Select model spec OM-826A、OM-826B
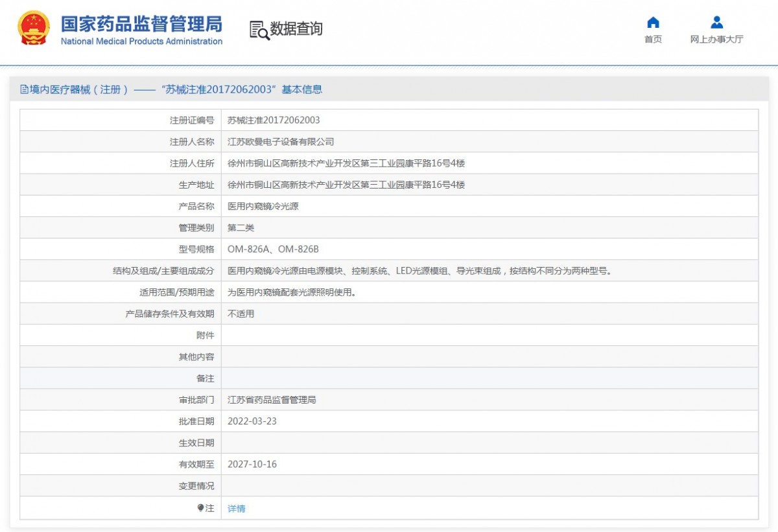The image size is (778, 532). click(273, 249)
